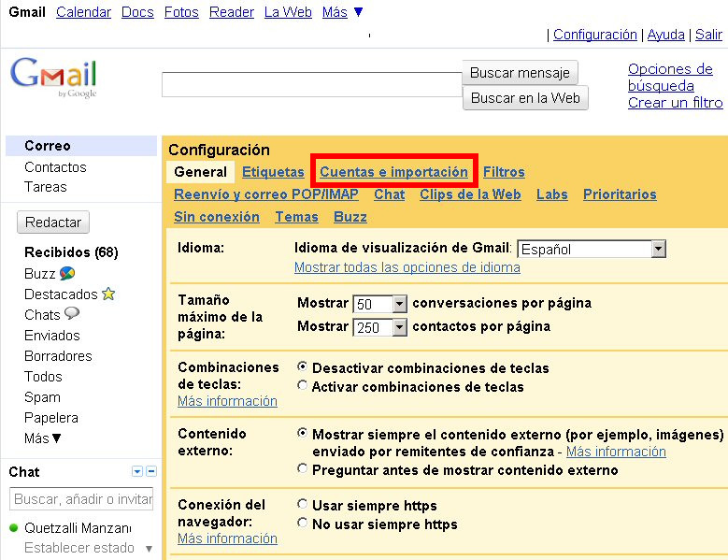Open the Papelera folder
The height and width of the screenshot is (560, 728).
[x=51, y=418]
